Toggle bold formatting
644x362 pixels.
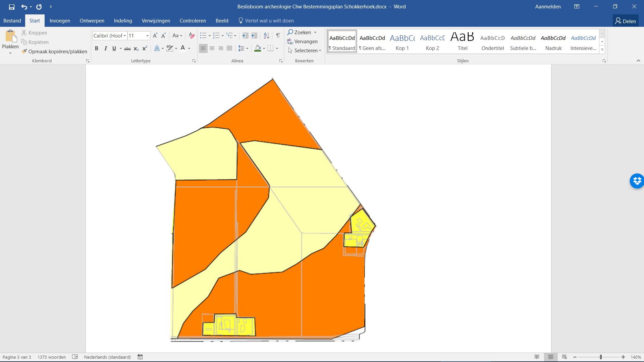(97, 49)
